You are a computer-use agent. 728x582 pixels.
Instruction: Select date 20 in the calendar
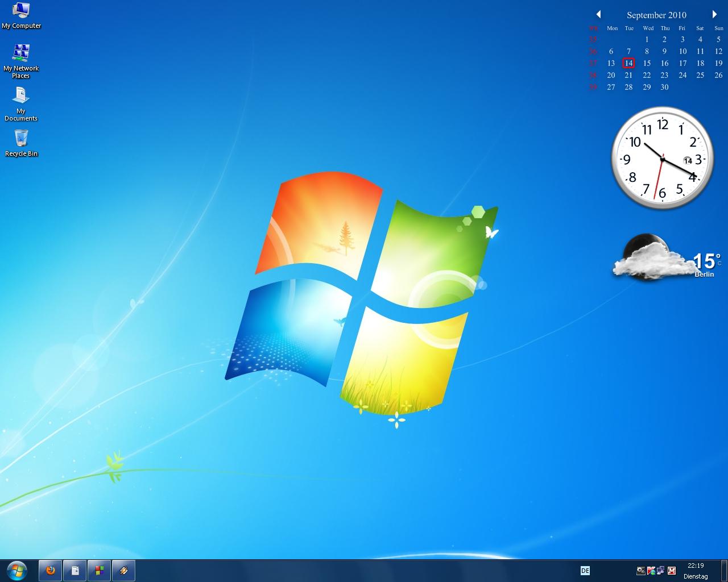(x=611, y=75)
